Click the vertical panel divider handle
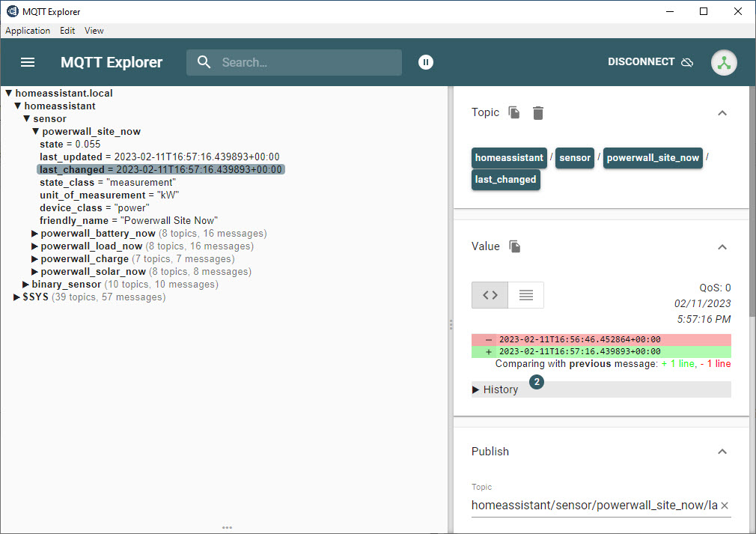This screenshot has height=534, width=756. click(x=451, y=324)
